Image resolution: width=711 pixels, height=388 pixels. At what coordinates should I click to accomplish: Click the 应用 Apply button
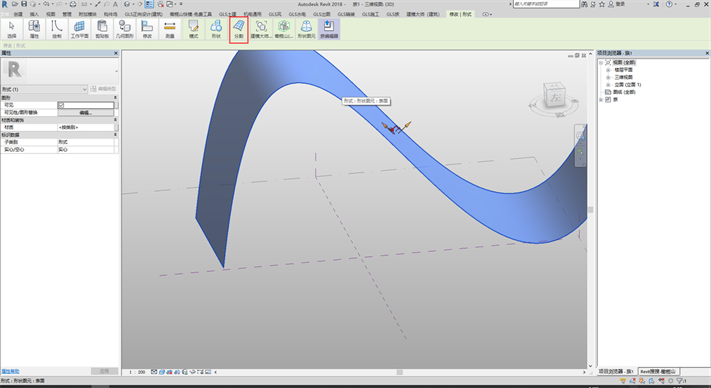104,371
